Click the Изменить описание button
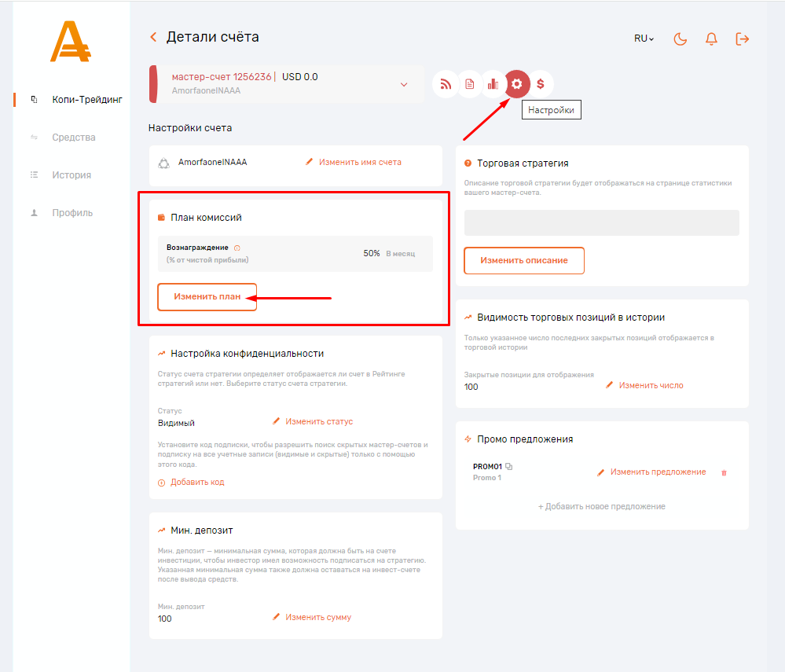 coord(524,260)
